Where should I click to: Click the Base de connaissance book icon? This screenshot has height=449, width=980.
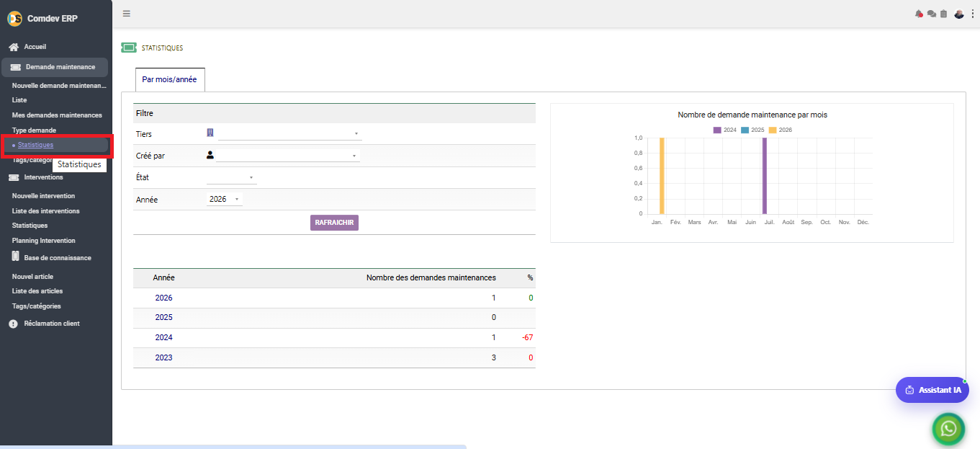15,257
